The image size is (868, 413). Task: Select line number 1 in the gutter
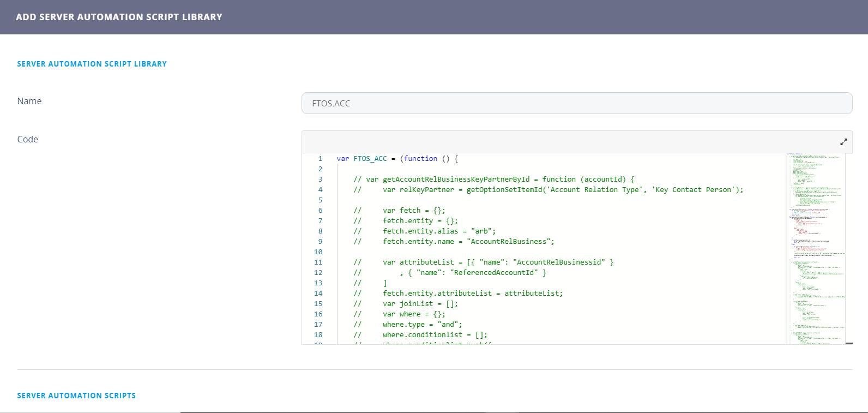click(320, 159)
